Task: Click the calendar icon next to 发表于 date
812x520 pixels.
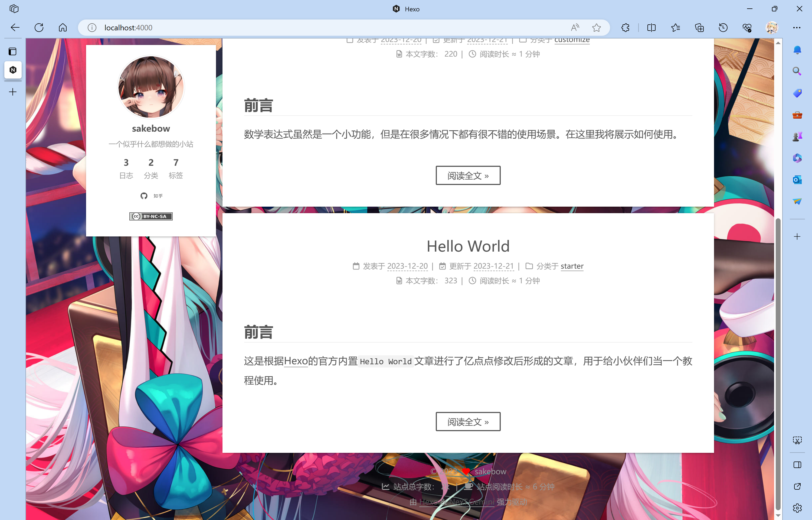Action: (x=356, y=266)
